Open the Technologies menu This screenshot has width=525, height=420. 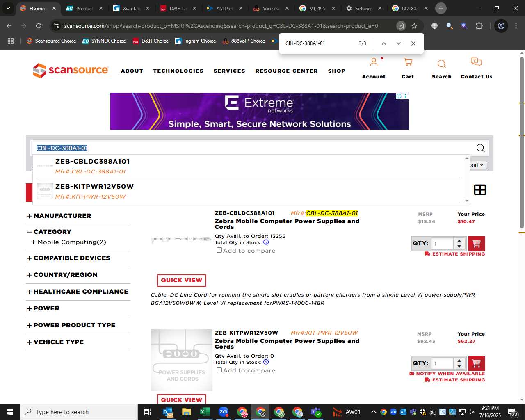pos(178,71)
